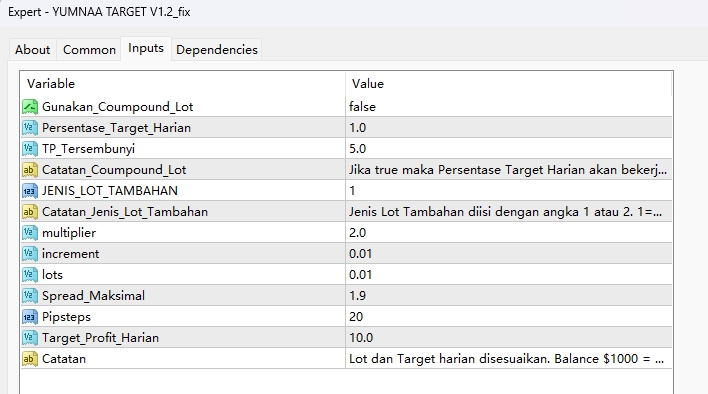Switch to the Common tab

pyautogui.click(x=89, y=49)
